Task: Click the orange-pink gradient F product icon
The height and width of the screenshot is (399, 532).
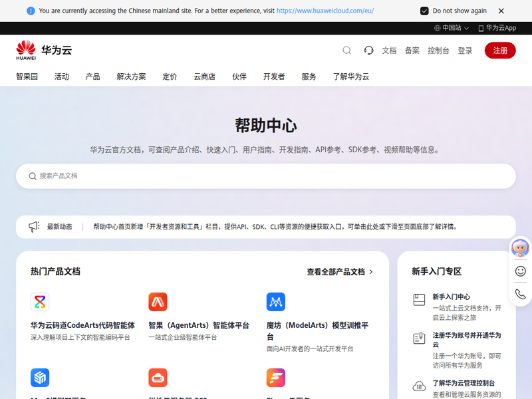Action: [276, 378]
